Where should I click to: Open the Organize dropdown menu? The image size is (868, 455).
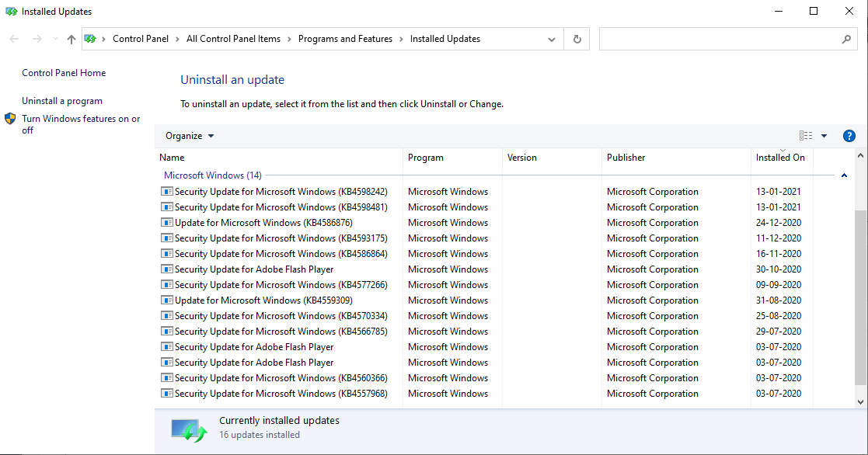190,136
